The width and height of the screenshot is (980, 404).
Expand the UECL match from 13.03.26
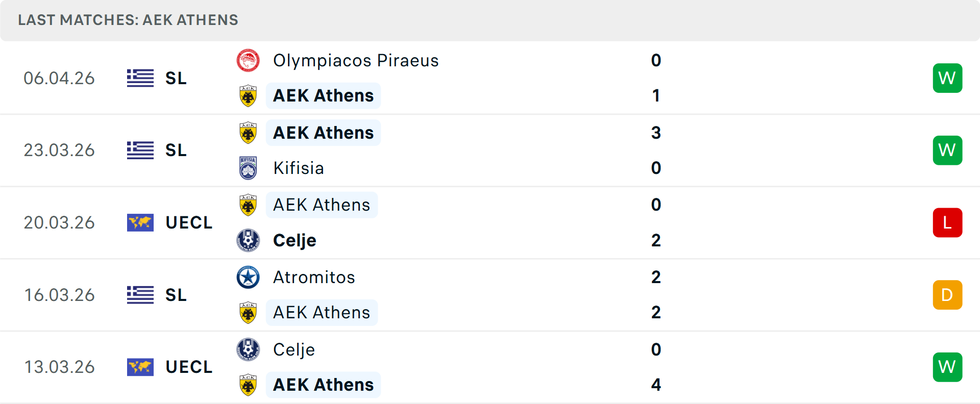tap(189, 367)
